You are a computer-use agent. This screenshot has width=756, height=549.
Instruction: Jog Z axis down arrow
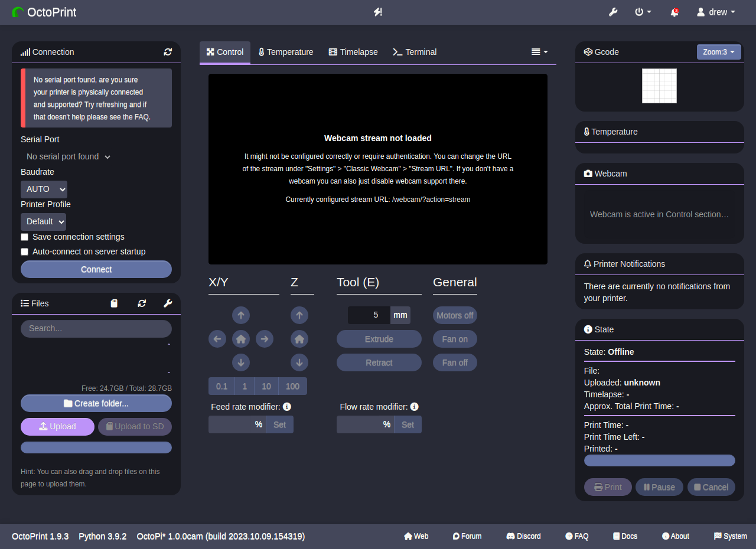[299, 362]
